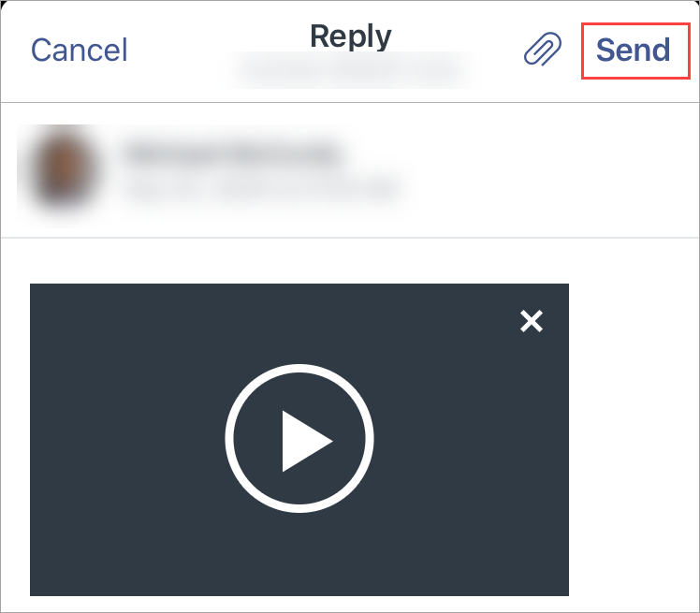Image resolution: width=700 pixels, height=613 pixels.
Task: Attach a file using the paperclip icon
Action: (543, 49)
